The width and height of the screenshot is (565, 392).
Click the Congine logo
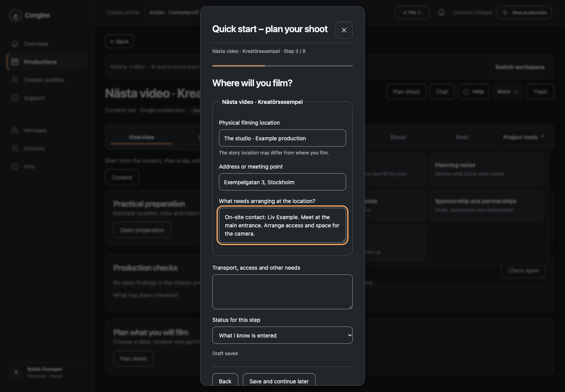(30, 16)
